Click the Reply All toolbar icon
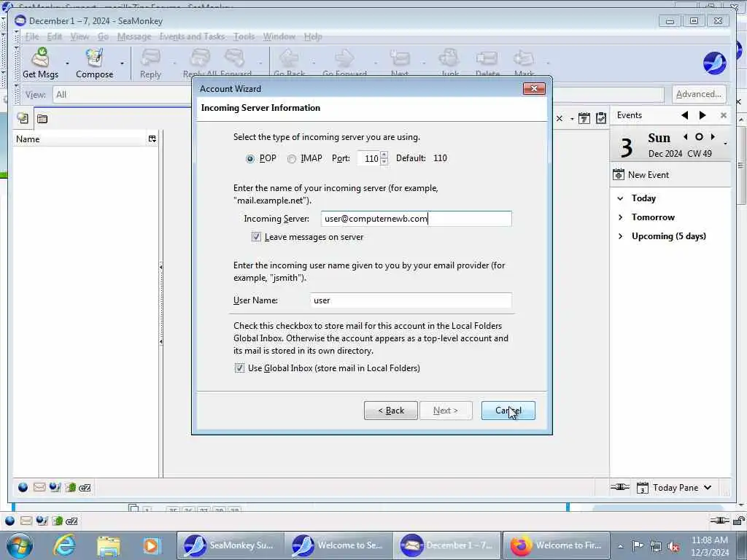This screenshot has width=747, height=560. point(200,58)
